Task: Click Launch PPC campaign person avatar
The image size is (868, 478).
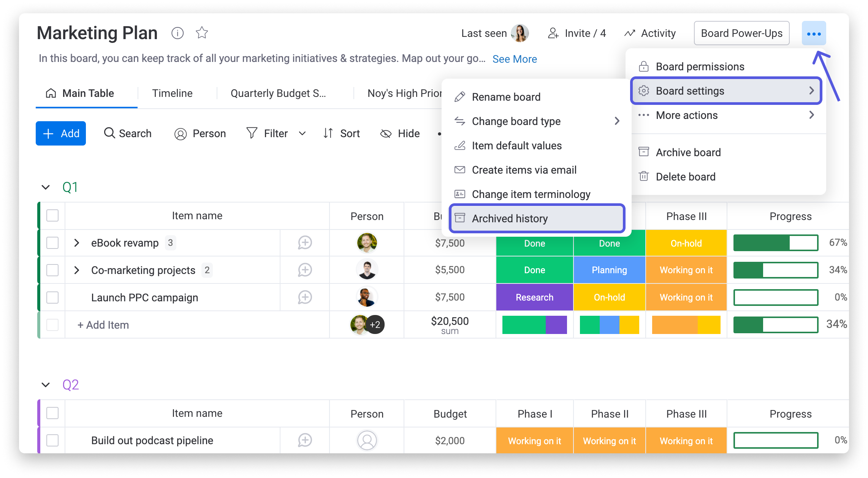Action: [x=367, y=297]
